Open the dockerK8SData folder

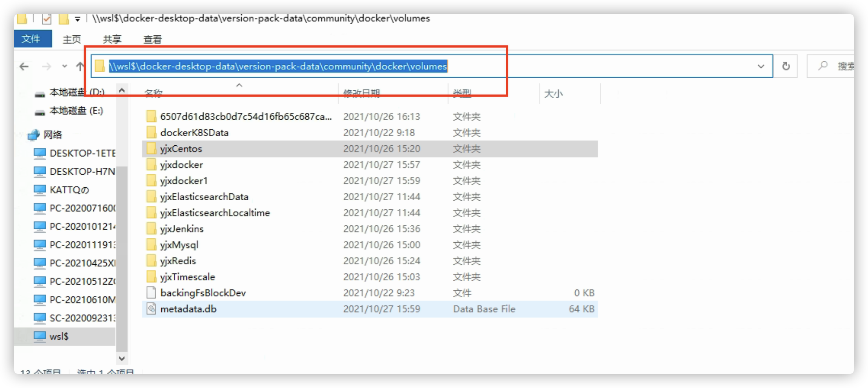(x=195, y=132)
